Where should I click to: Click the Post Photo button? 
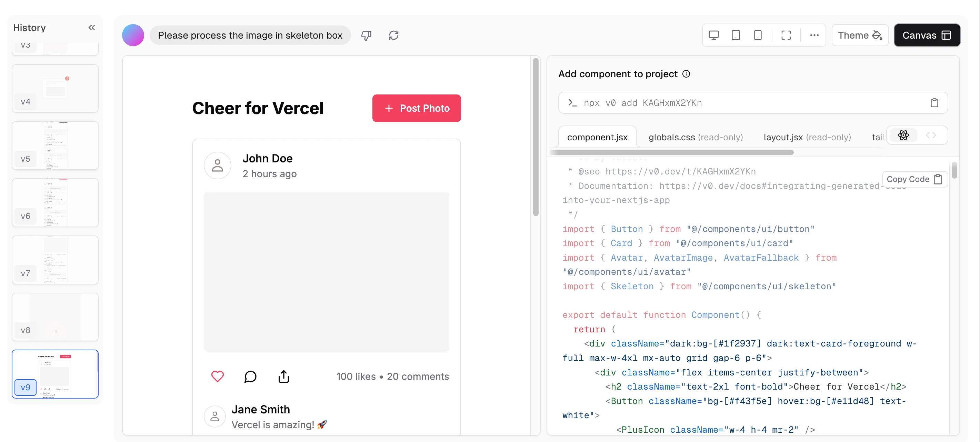coord(417,108)
